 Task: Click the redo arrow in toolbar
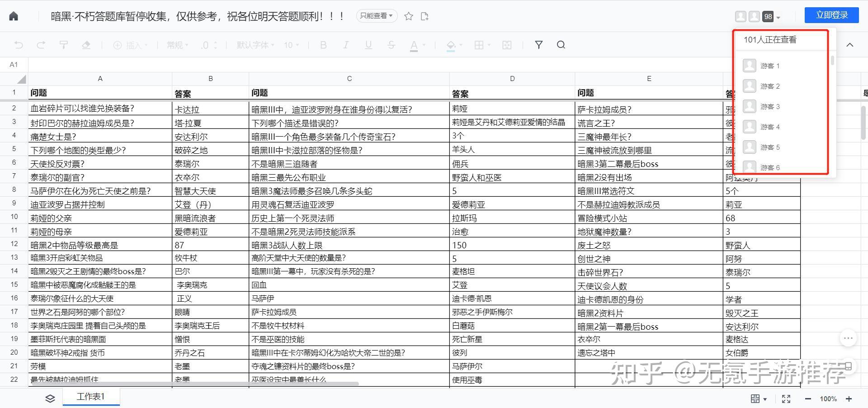click(x=41, y=45)
